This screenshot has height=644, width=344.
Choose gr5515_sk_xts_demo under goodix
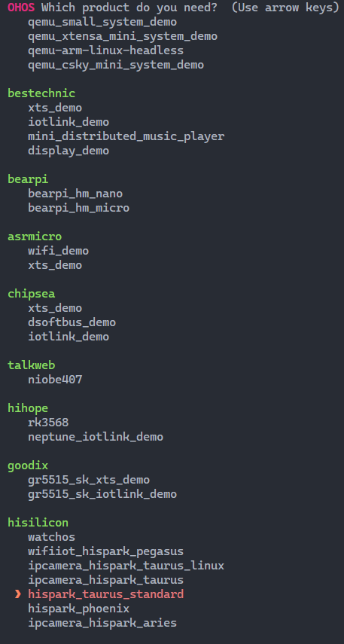point(89,480)
